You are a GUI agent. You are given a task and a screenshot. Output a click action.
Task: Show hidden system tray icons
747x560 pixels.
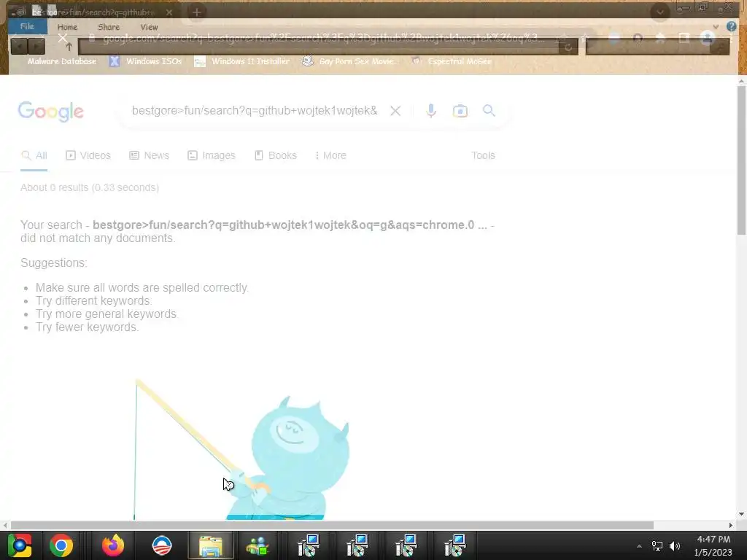(x=639, y=546)
